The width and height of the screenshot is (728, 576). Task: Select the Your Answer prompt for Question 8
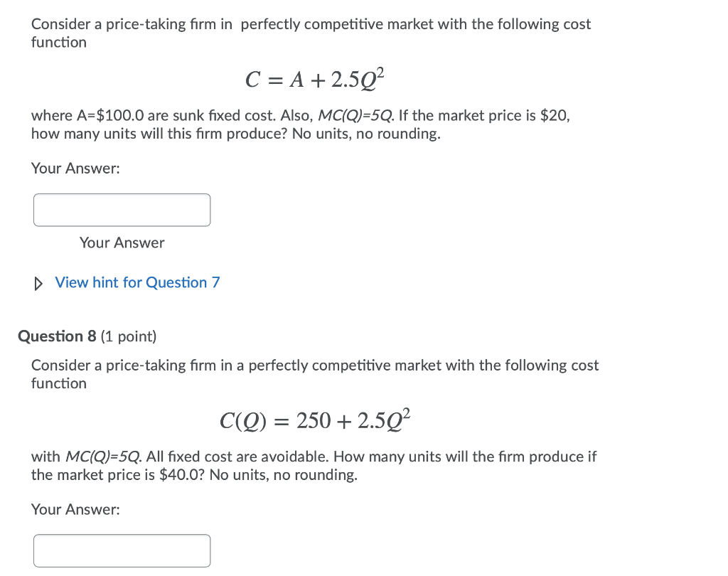75,509
